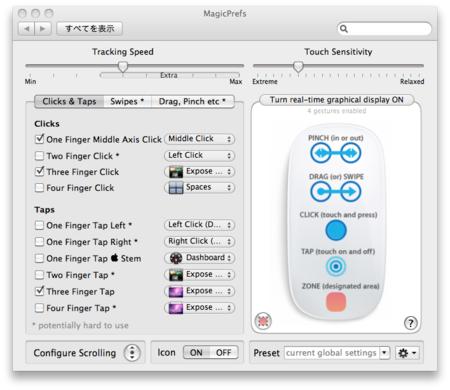This screenshot has width=450, height=390.
Task: Open Left Click dropdown for Two Finger Click
Action: (199, 155)
